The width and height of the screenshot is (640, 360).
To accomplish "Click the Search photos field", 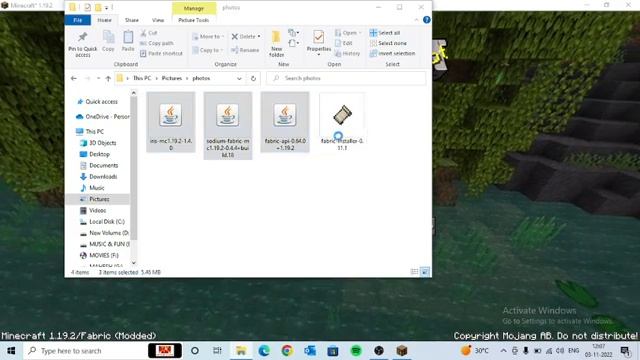I will click(346, 78).
